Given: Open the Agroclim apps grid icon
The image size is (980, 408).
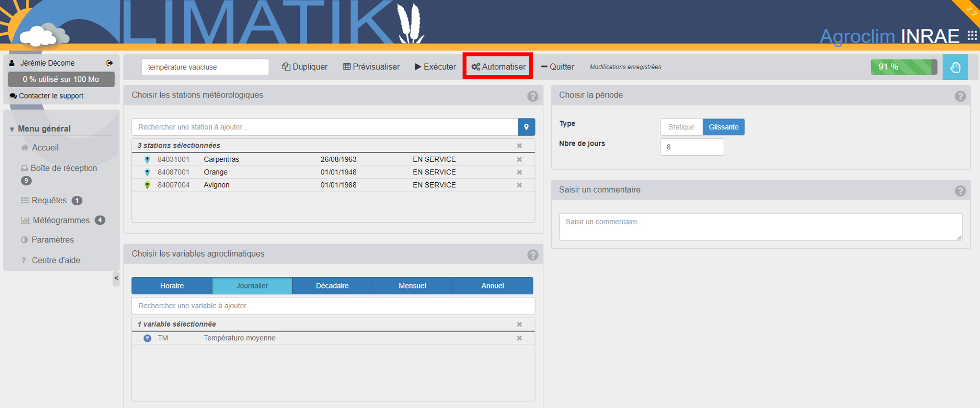Looking at the screenshot, I should click(x=972, y=35).
